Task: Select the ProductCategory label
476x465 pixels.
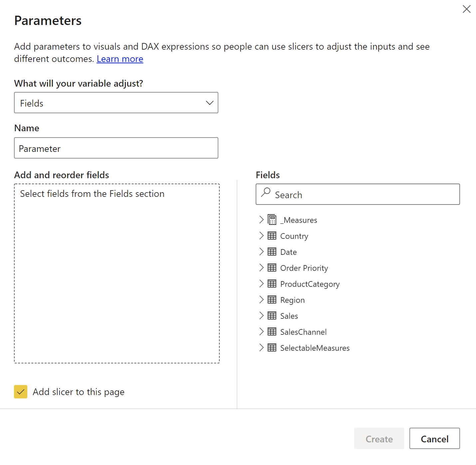Action: [x=310, y=284]
